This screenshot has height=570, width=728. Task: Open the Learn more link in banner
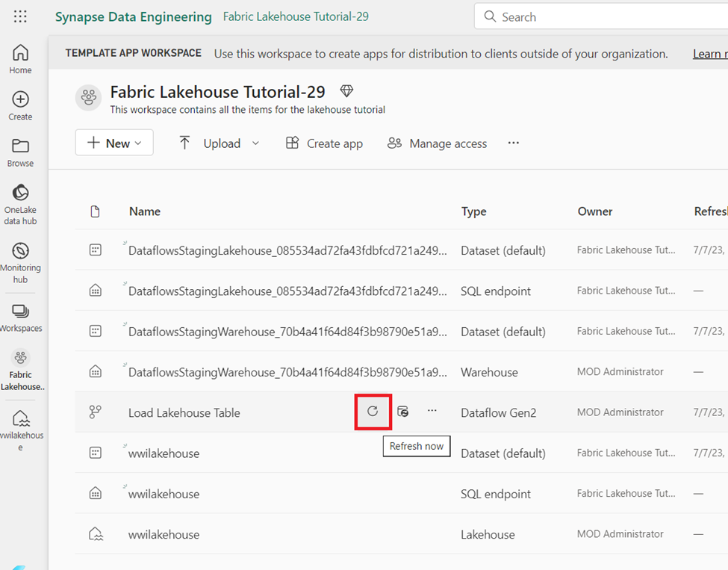coord(710,54)
